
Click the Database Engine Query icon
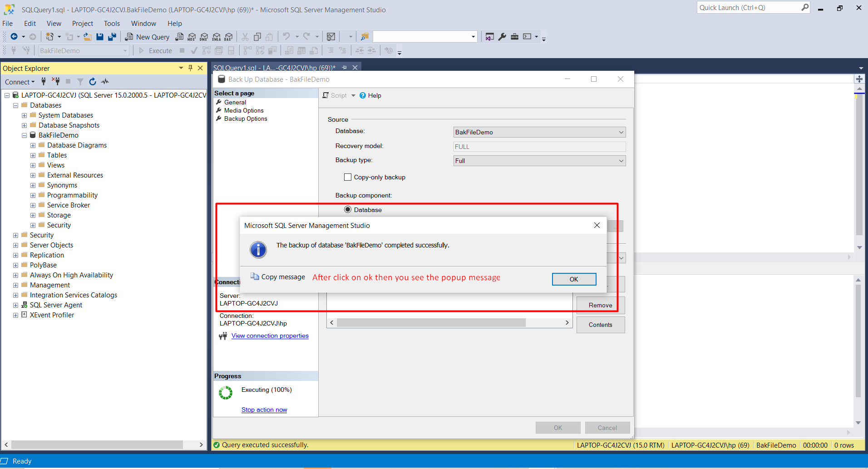coord(180,37)
